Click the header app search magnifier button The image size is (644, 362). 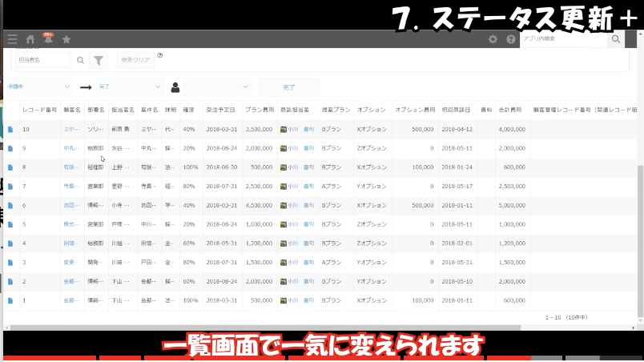[615, 38]
